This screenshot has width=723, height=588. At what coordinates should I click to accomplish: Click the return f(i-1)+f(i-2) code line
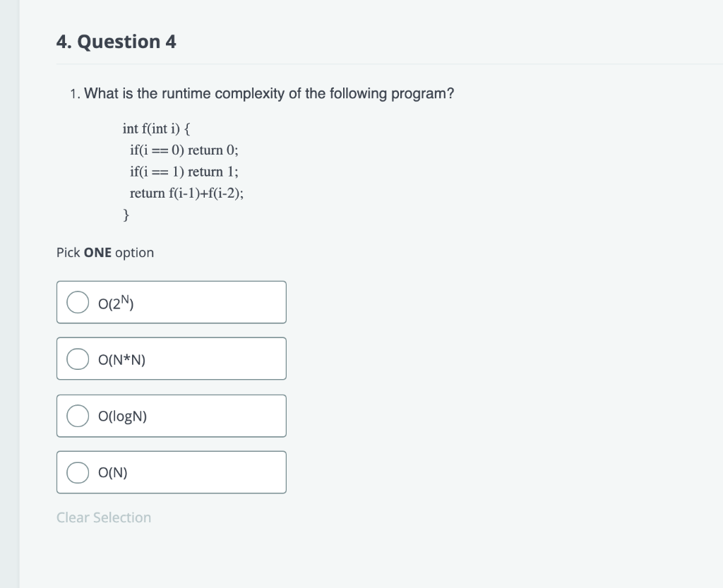[x=186, y=193]
